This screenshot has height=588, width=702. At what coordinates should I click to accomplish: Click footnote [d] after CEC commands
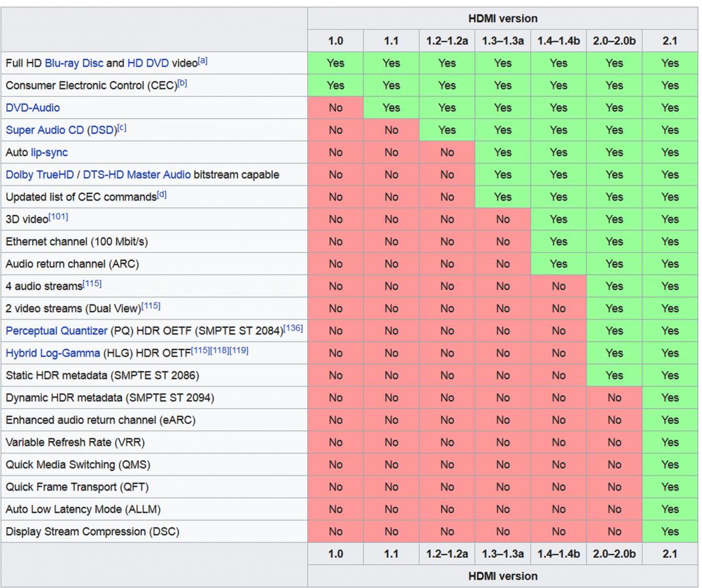[161, 195]
